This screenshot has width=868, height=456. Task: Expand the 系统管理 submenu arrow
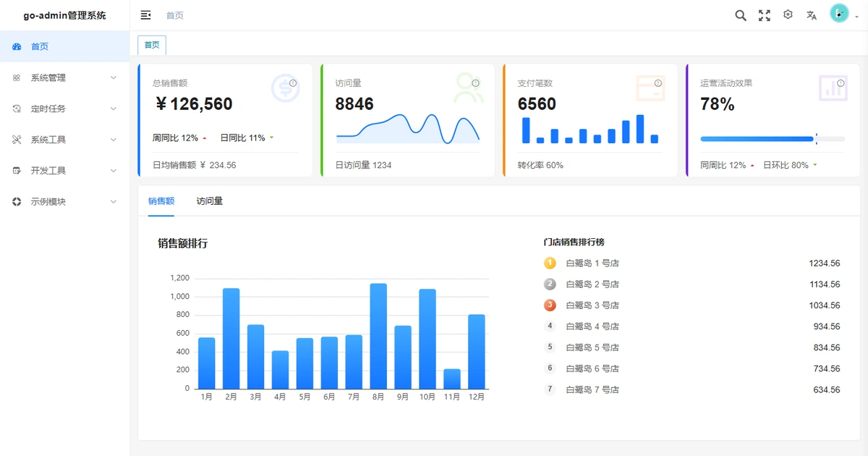[114, 77]
